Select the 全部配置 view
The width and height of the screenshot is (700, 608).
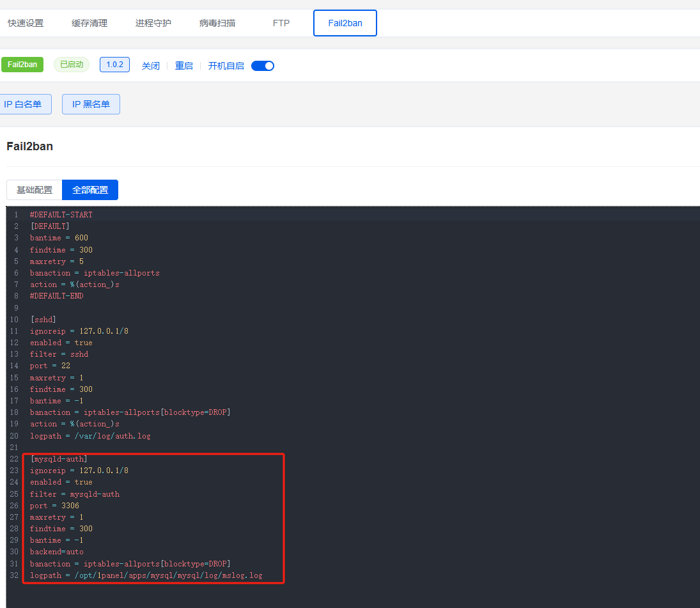[90, 190]
